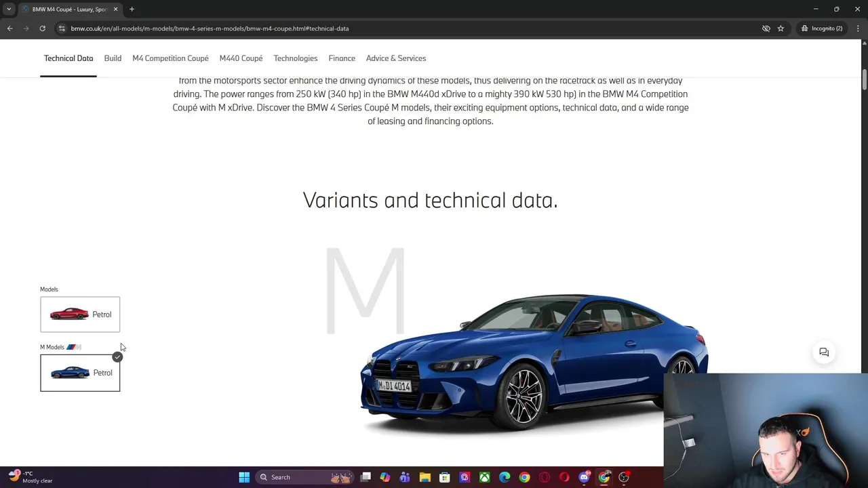Open the Finance tab
The image size is (868, 488).
pyautogui.click(x=342, y=58)
